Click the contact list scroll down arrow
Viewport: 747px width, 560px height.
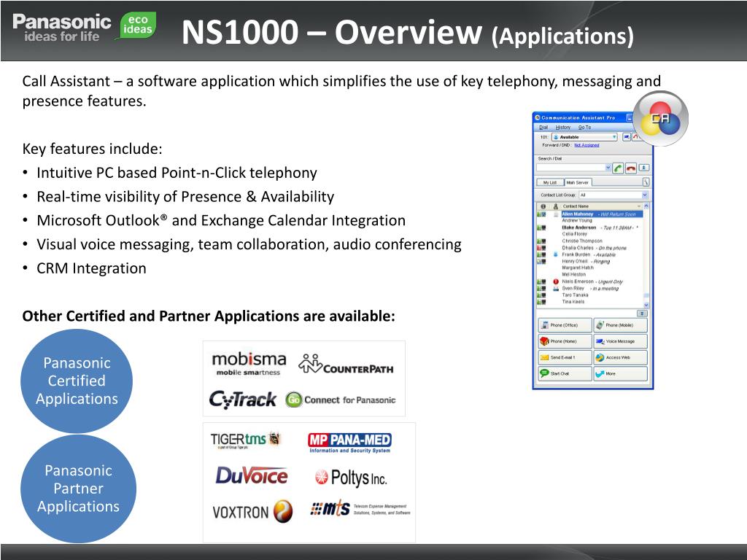pos(646,305)
